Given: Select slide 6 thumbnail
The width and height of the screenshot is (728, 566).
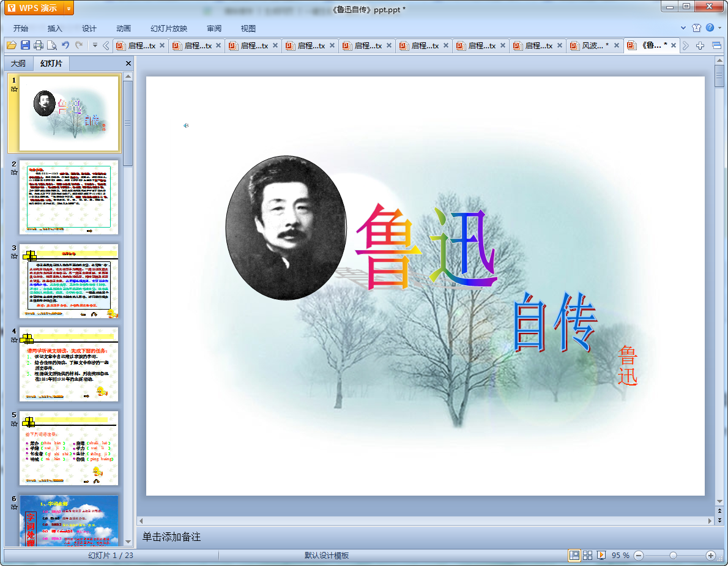Looking at the screenshot, I should pyautogui.click(x=69, y=521).
